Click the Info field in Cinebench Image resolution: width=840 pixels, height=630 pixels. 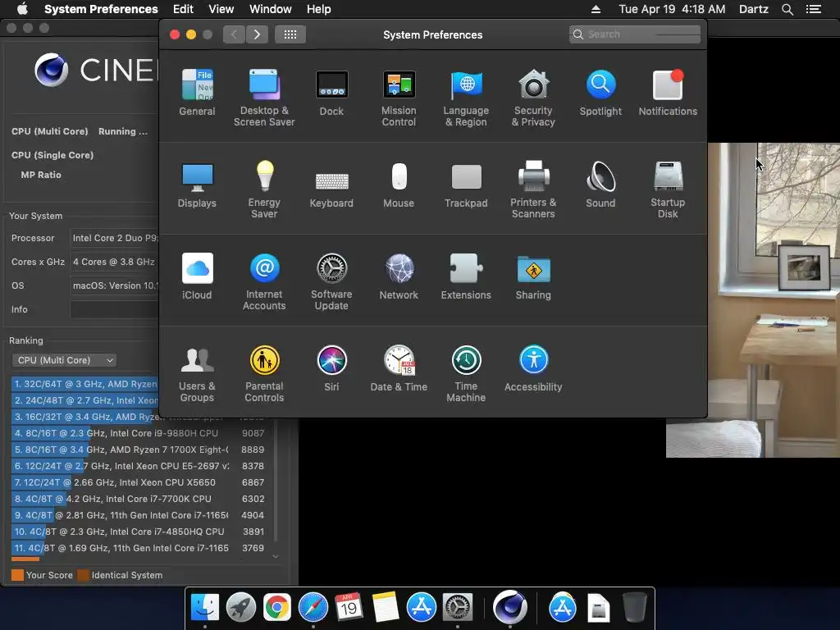tap(114, 309)
